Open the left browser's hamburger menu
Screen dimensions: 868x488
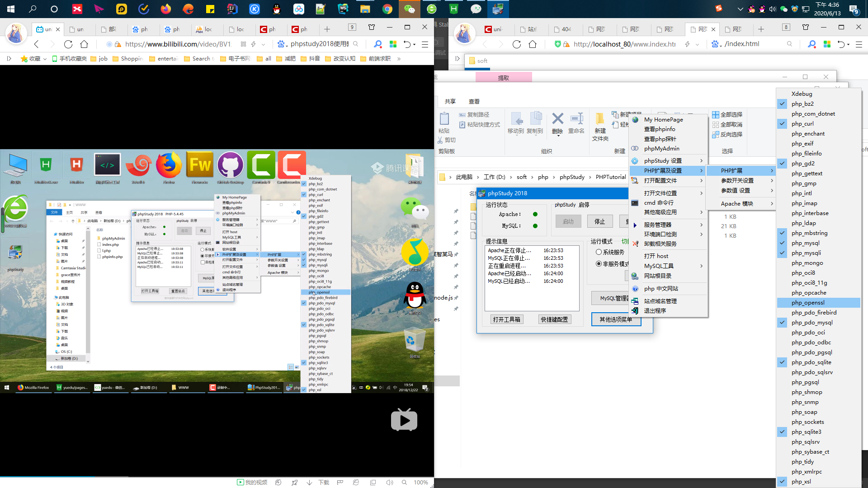tap(425, 44)
